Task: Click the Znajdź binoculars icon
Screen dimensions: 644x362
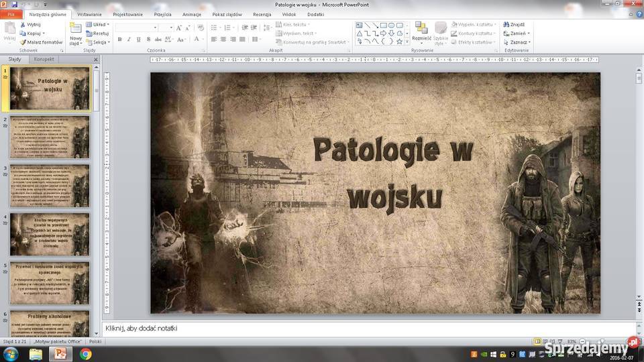Action: [x=506, y=24]
